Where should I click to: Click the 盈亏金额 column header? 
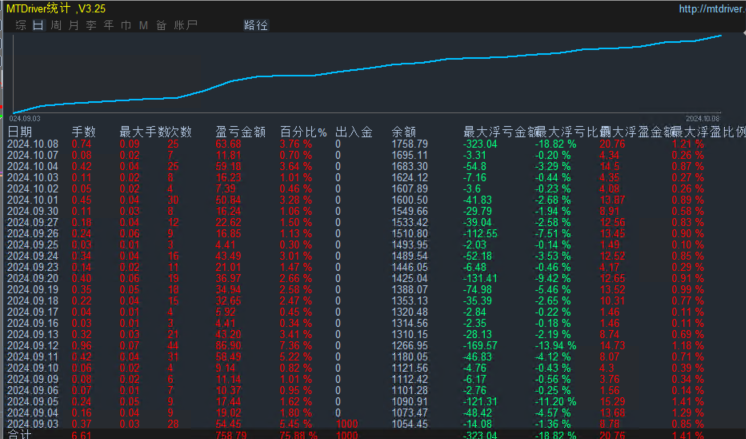pyautogui.click(x=240, y=132)
